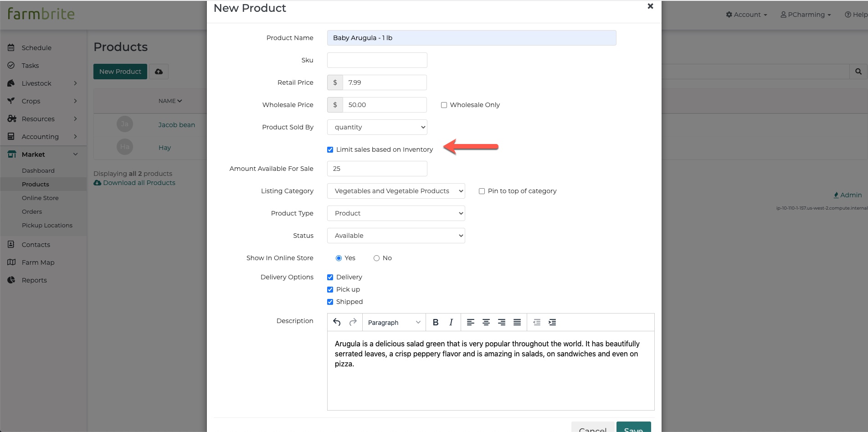Select No for Show In Online Store
The height and width of the screenshot is (432, 868).
376,258
